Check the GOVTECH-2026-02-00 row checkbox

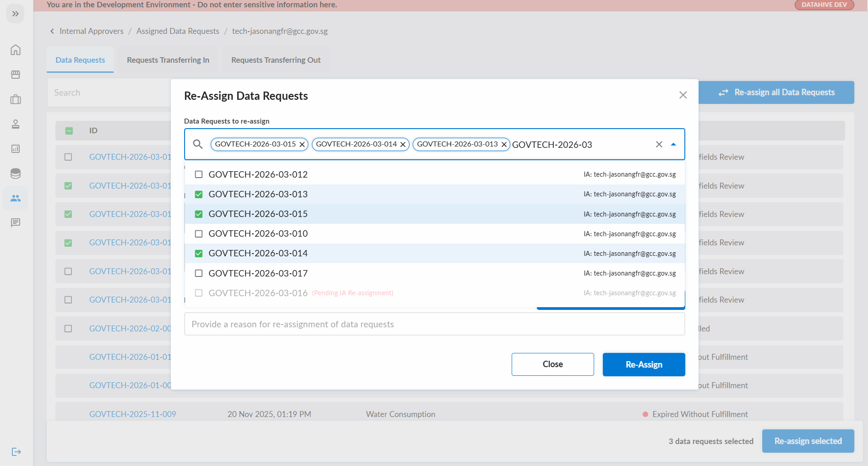point(68,329)
